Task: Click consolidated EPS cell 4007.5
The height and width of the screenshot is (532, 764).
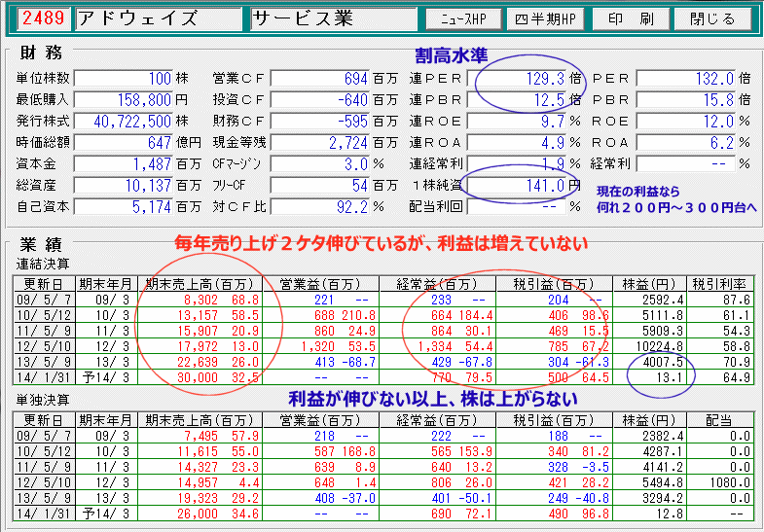Action: [x=649, y=362]
